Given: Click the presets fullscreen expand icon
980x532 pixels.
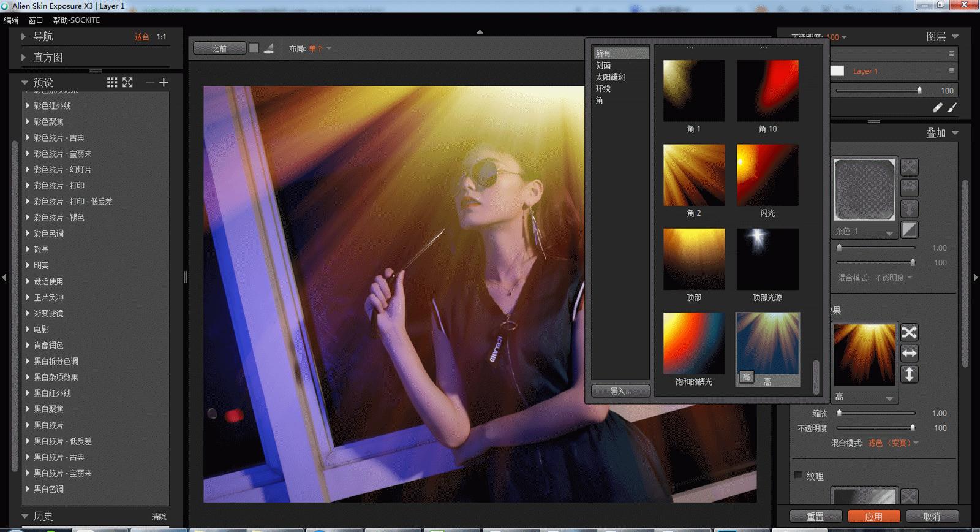Looking at the screenshot, I should (127, 82).
